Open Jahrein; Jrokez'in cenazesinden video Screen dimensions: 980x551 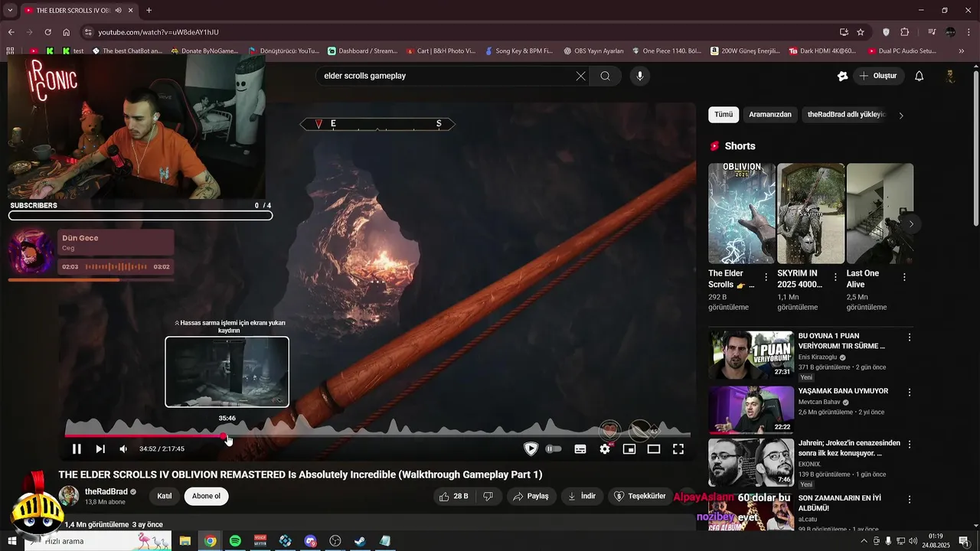pyautogui.click(x=751, y=462)
